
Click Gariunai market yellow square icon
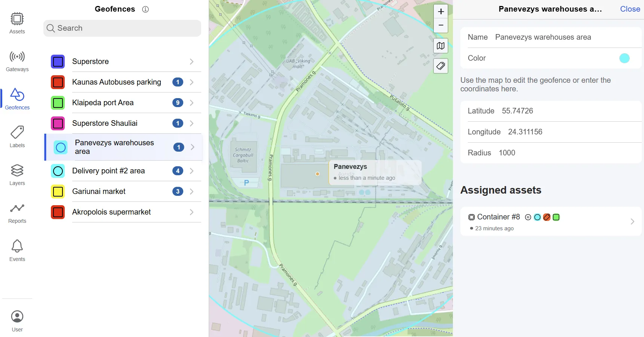click(x=58, y=192)
